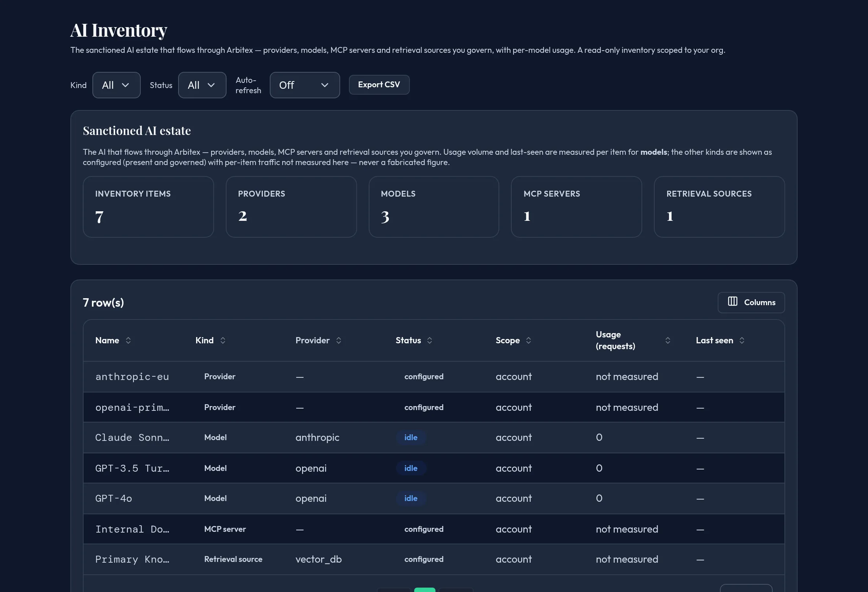Click openai provider in GPT-3.5 Tur… row
868x592 pixels.
tap(311, 468)
